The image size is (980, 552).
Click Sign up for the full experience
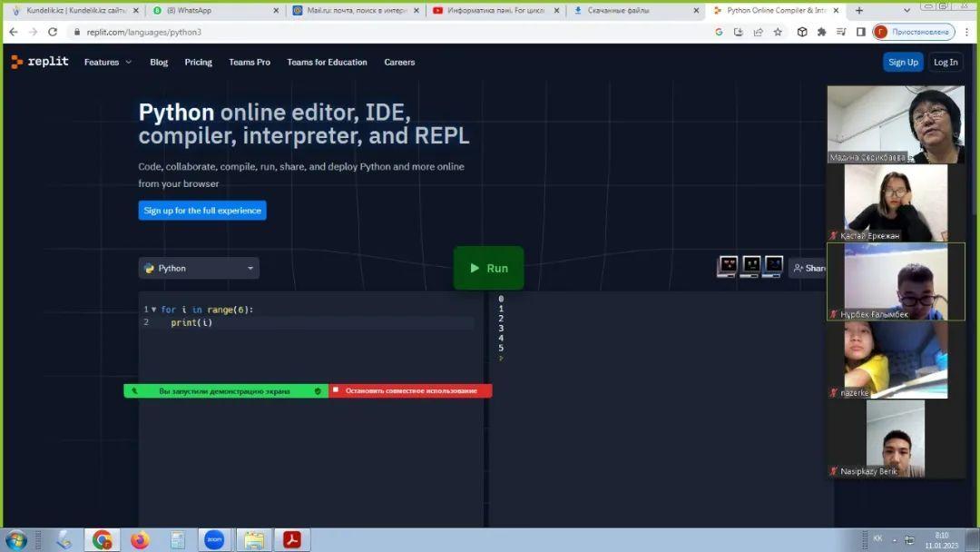click(x=202, y=210)
